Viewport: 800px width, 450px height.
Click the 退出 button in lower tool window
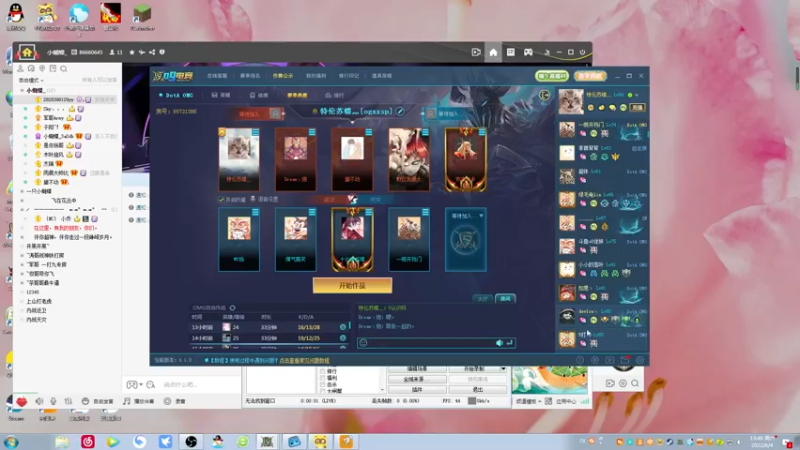(478, 389)
